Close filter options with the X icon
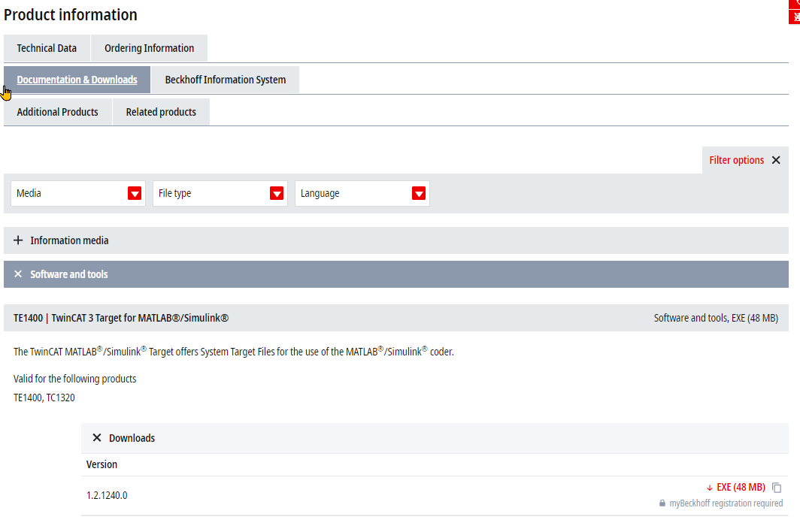Image resolution: width=800 pixels, height=532 pixels. click(x=776, y=160)
